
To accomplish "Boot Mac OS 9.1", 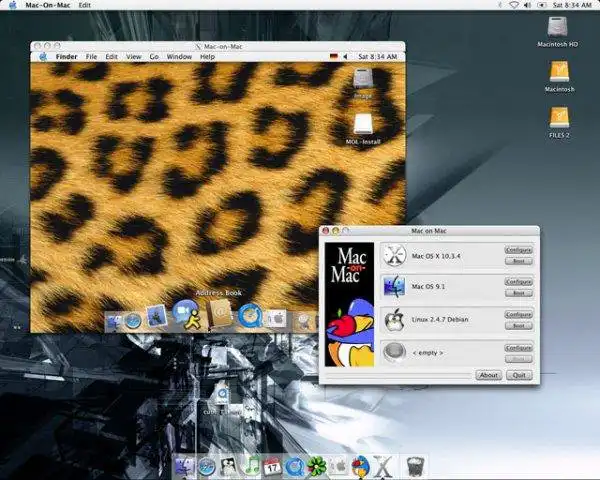I will pyautogui.click(x=518, y=293).
